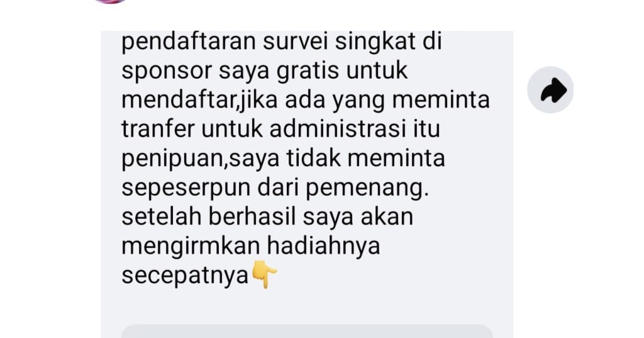Tap the word 'secepatnya' in the message

186,276
